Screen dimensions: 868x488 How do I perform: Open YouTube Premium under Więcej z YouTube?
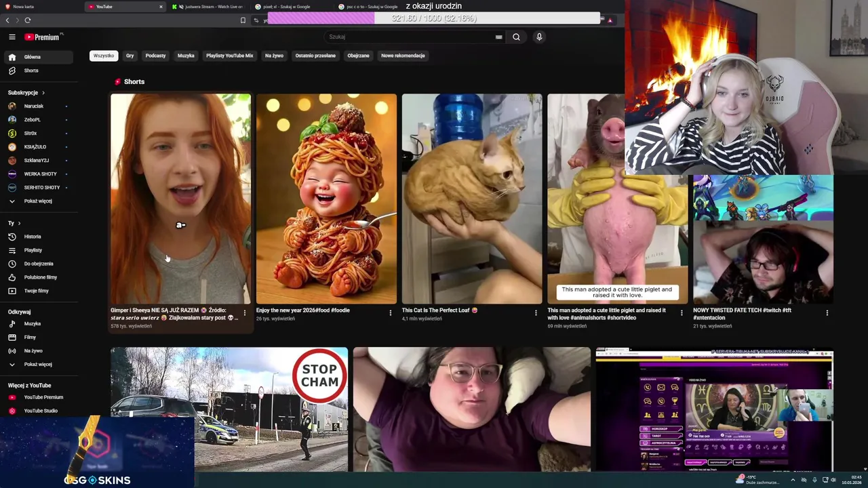coord(38,397)
